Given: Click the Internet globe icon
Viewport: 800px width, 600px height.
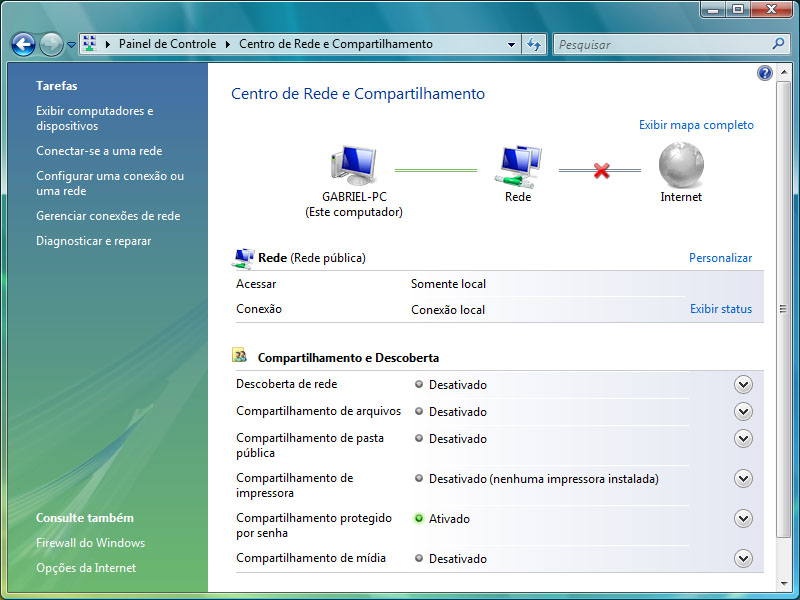Looking at the screenshot, I should (x=680, y=163).
